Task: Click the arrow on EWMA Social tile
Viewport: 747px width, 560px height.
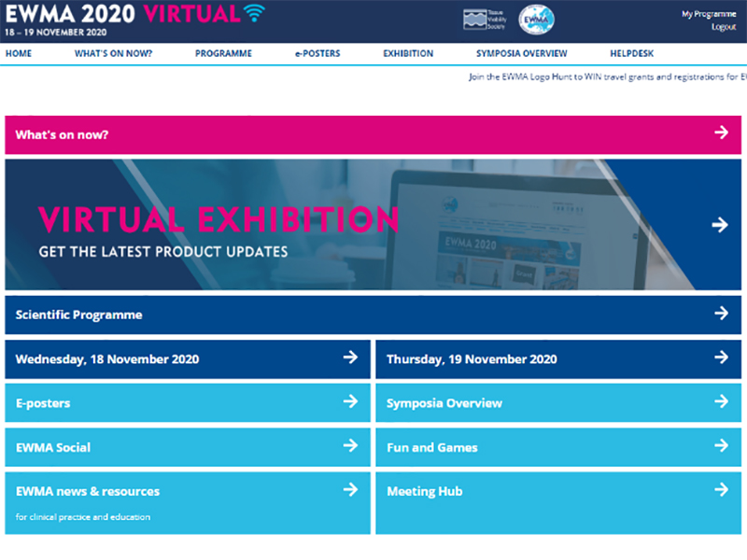Action: point(350,446)
